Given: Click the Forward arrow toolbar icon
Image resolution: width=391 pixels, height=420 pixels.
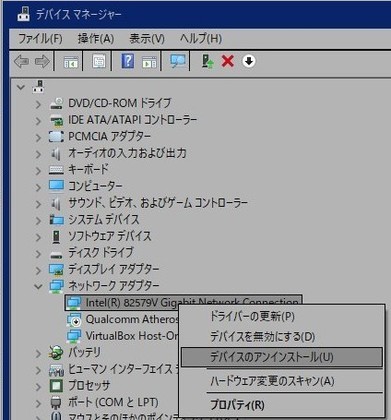Looking at the screenshot, I should [x=42, y=61].
